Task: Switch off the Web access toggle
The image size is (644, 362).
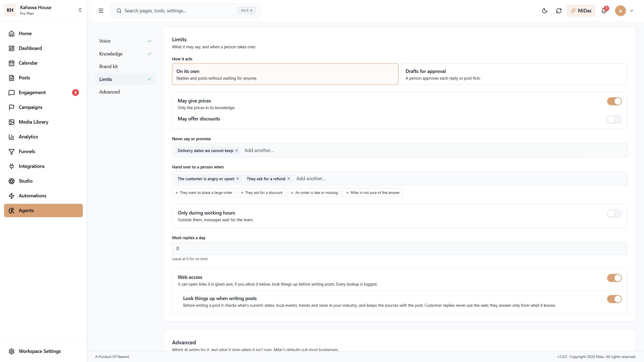Action: (x=614, y=278)
